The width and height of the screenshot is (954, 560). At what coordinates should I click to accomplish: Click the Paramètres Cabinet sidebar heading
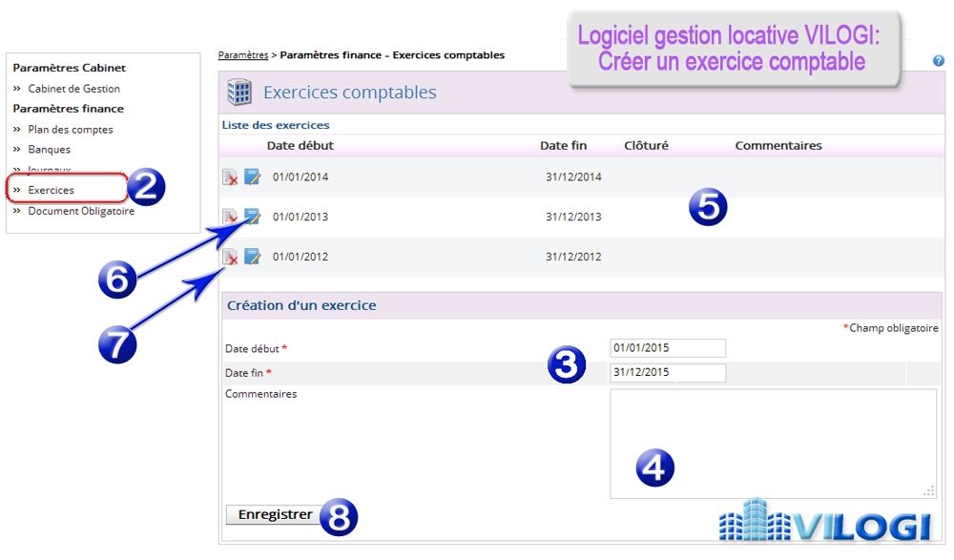(x=70, y=68)
